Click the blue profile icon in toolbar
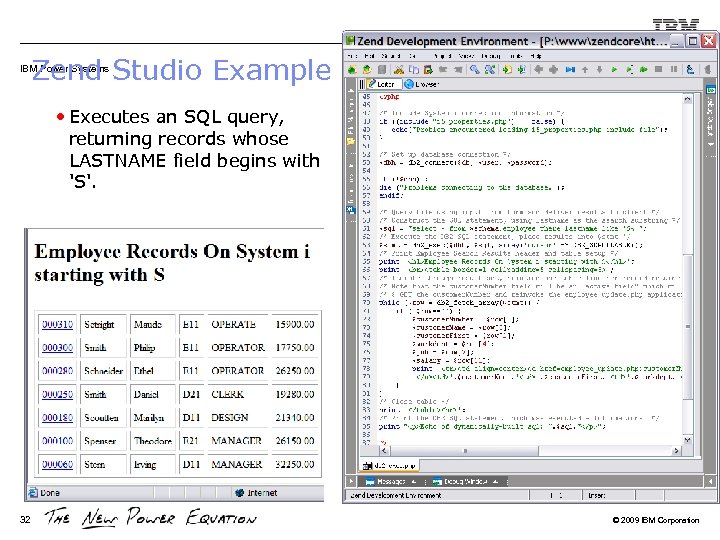 (x=690, y=69)
